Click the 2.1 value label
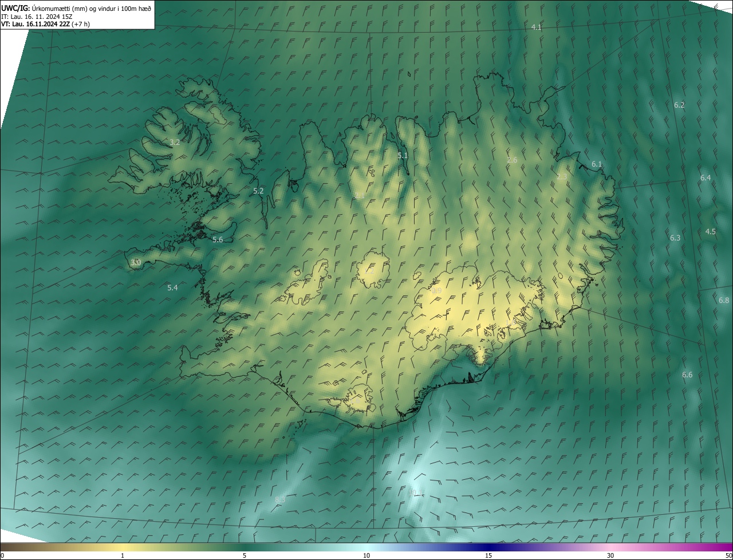 click(x=360, y=195)
